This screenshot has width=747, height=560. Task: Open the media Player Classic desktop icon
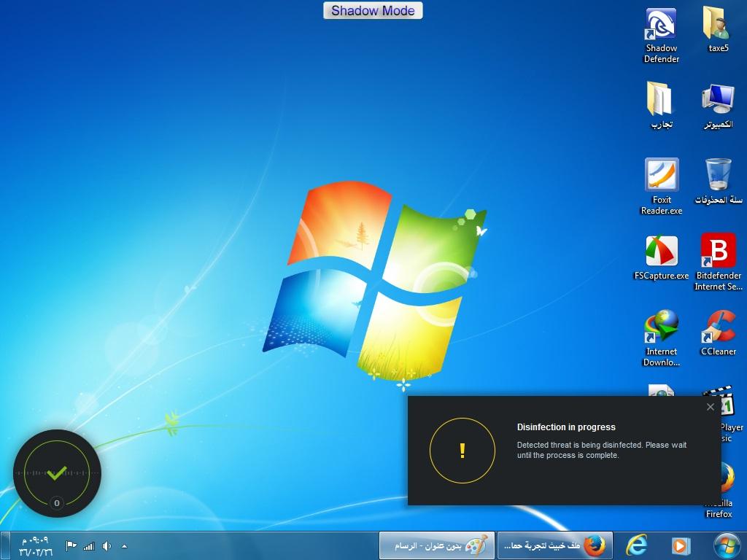tap(729, 414)
